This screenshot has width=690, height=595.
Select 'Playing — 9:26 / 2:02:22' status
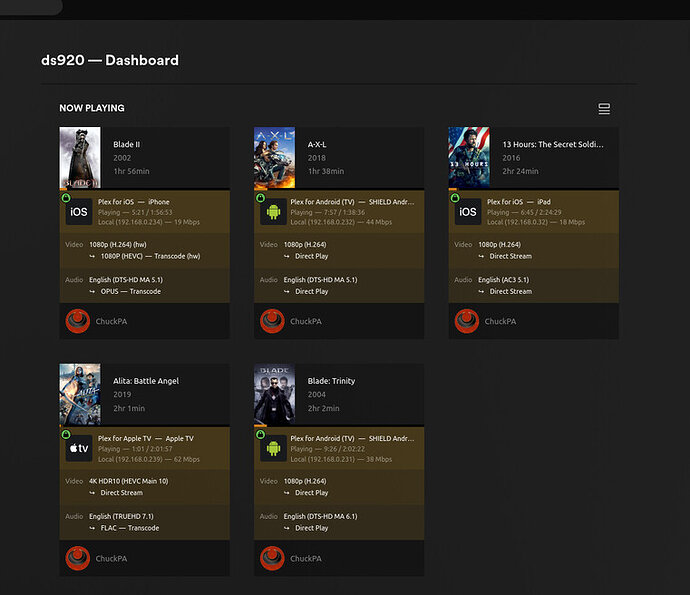click(x=327, y=449)
